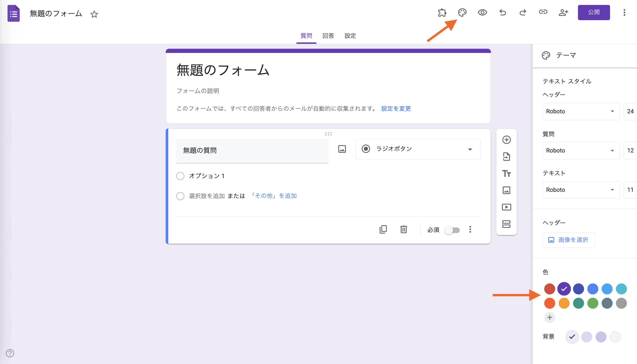Screen dimensions: 637x364
Task: Add title and description Tt icon
Action: [506, 174]
